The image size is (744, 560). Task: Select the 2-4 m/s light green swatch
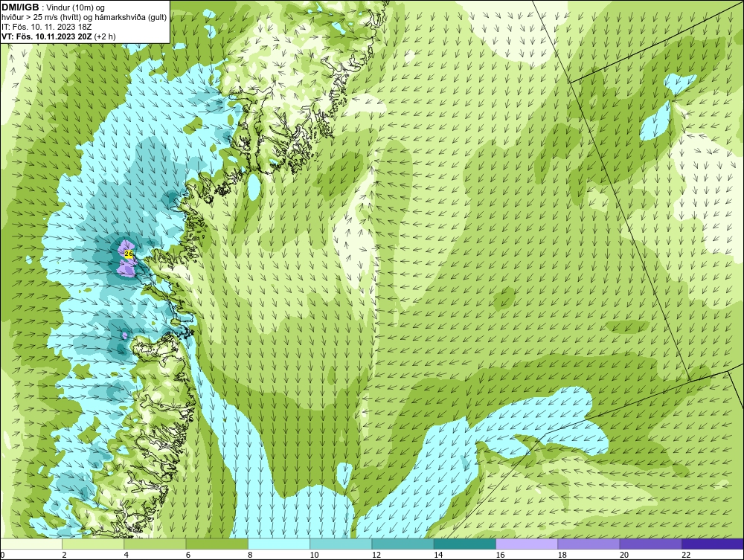click(x=93, y=544)
